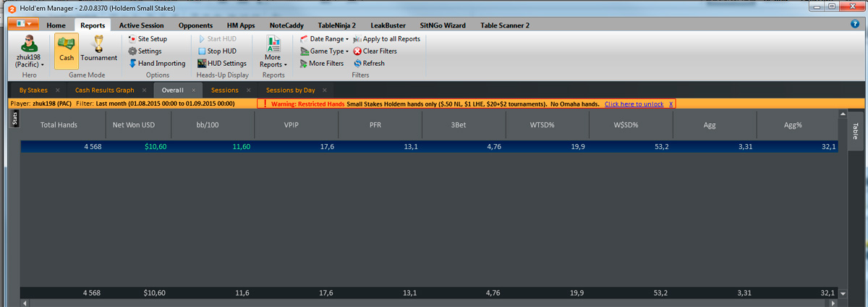Switch to the Sessions by Day tab

[291, 91]
